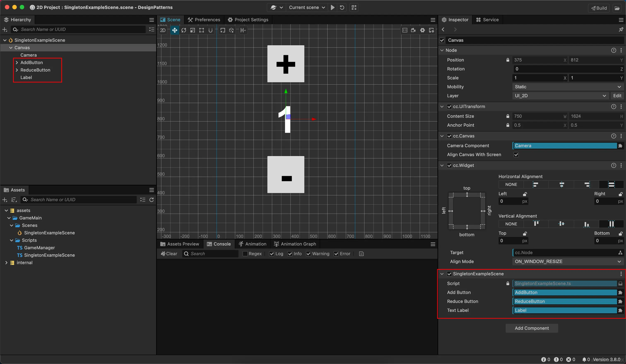626x364 pixels.
Task: Pin the Inspector panel
Action: coord(621,30)
